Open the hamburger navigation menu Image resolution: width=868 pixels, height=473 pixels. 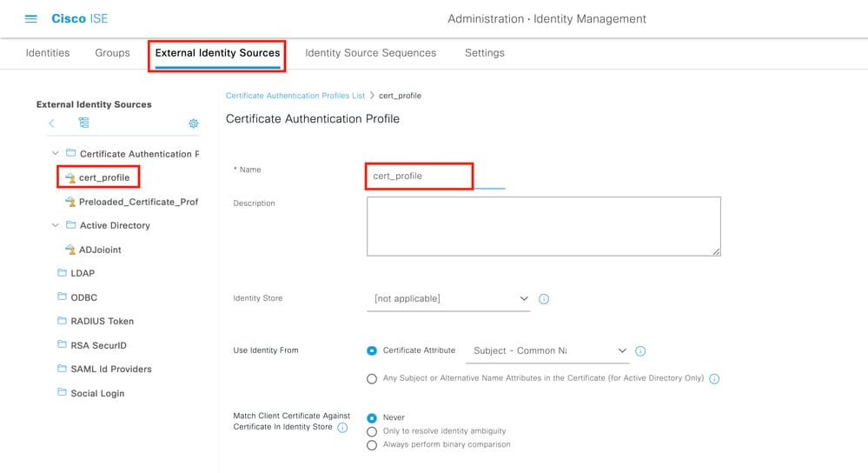31,19
